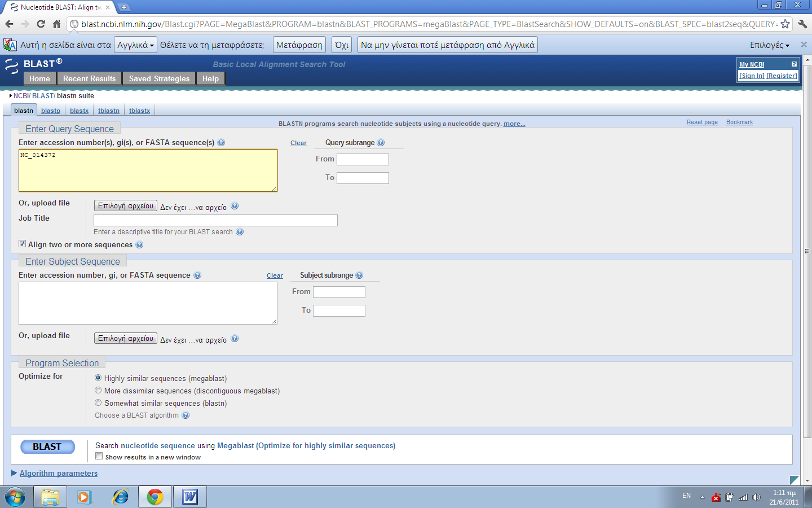Click never translate from English button

(x=448, y=45)
